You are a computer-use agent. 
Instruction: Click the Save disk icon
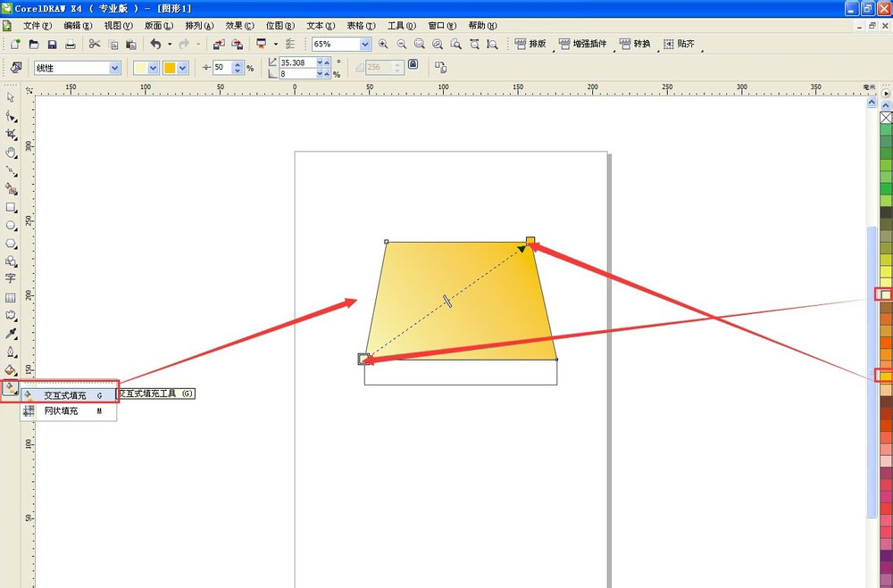click(52, 44)
